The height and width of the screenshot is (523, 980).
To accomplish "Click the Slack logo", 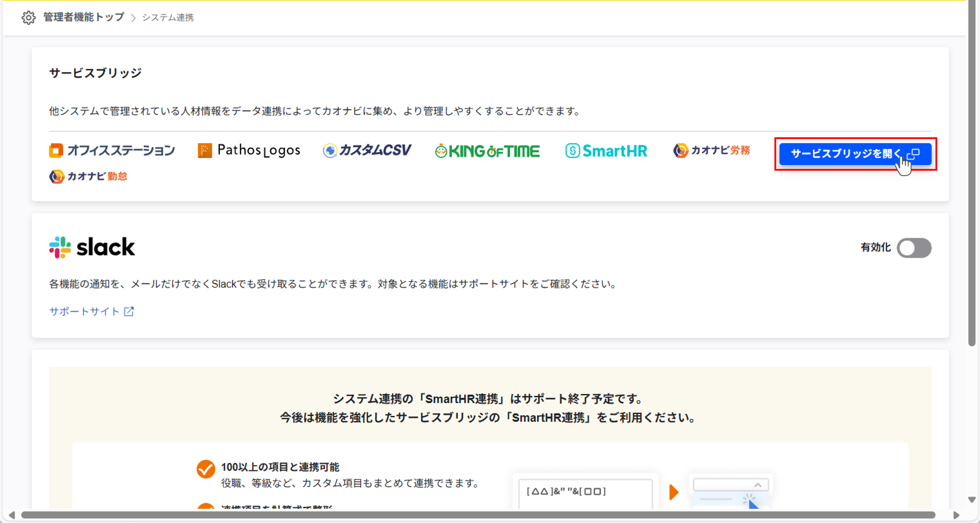I will pos(92,247).
